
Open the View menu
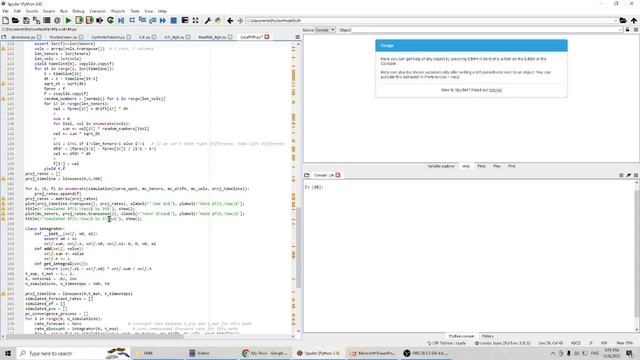point(149,11)
